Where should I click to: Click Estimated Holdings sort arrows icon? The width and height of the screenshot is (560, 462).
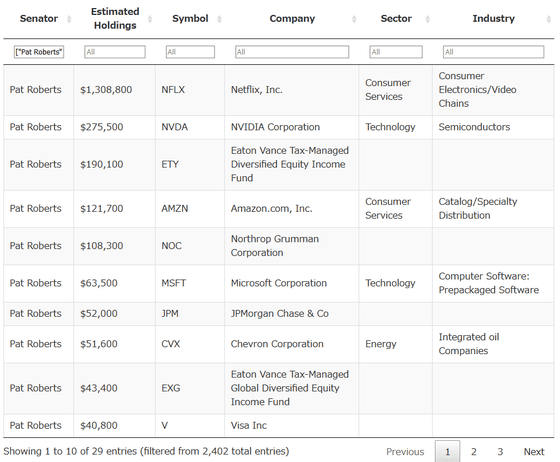coord(150,19)
